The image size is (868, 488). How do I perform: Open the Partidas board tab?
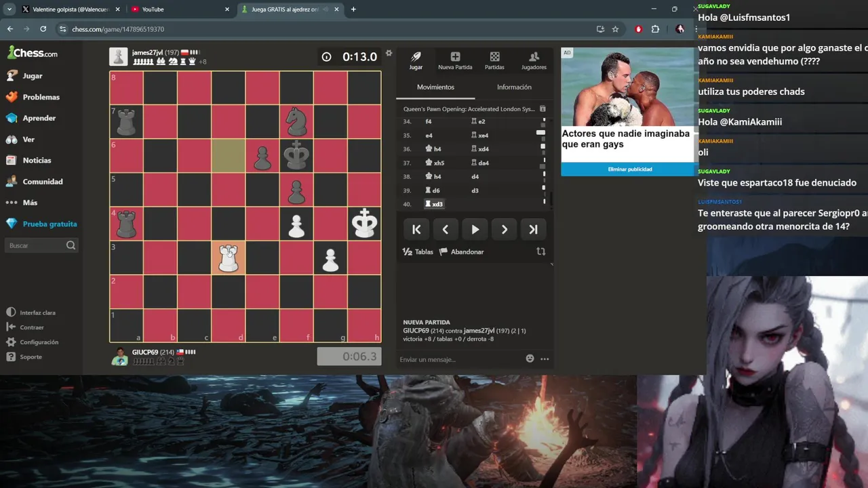click(x=494, y=60)
